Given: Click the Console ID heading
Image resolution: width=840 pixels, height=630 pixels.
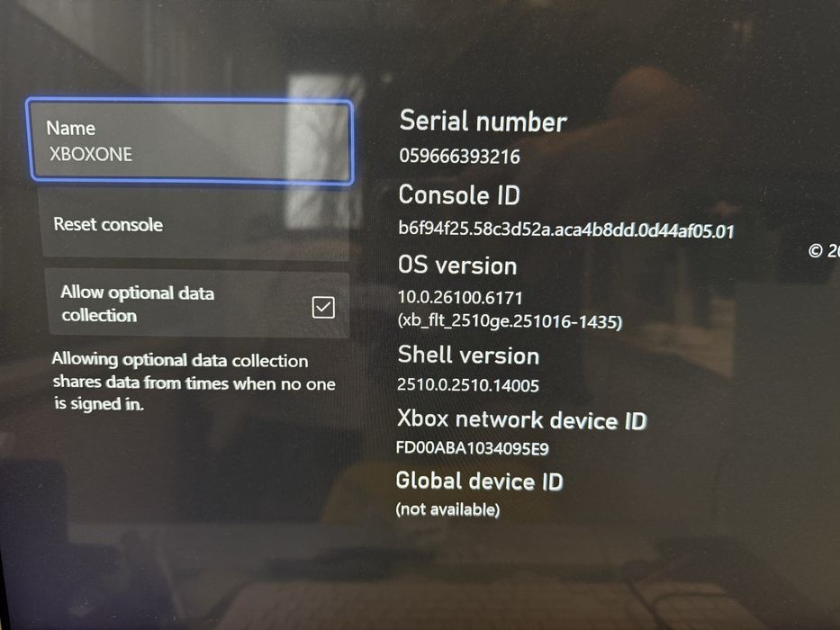Looking at the screenshot, I should click(459, 194).
